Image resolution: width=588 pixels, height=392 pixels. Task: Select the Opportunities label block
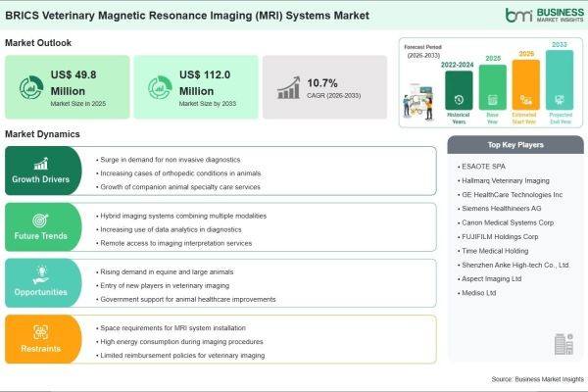43,283
